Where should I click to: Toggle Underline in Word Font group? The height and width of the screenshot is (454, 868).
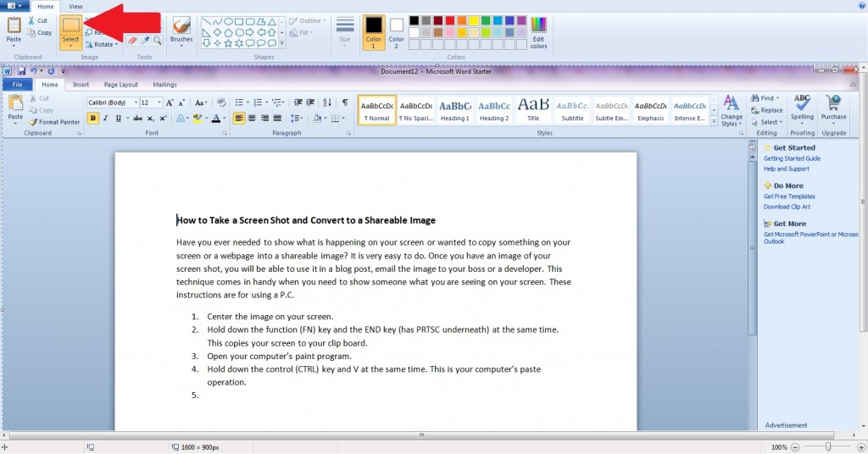[118, 118]
